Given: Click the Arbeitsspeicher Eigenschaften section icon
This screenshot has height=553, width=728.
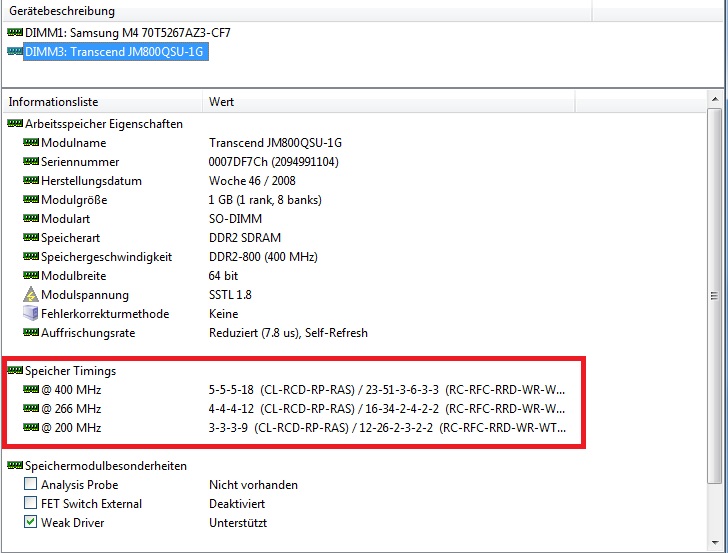Looking at the screenshot, I should click(x=15, y=124).
